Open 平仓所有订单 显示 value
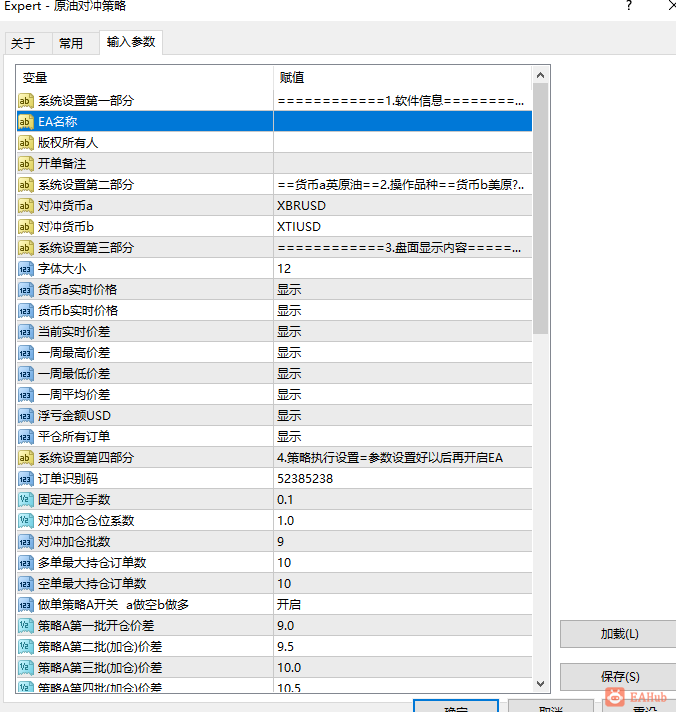Viewport: 676px width, 712px height. pos(403,437)
